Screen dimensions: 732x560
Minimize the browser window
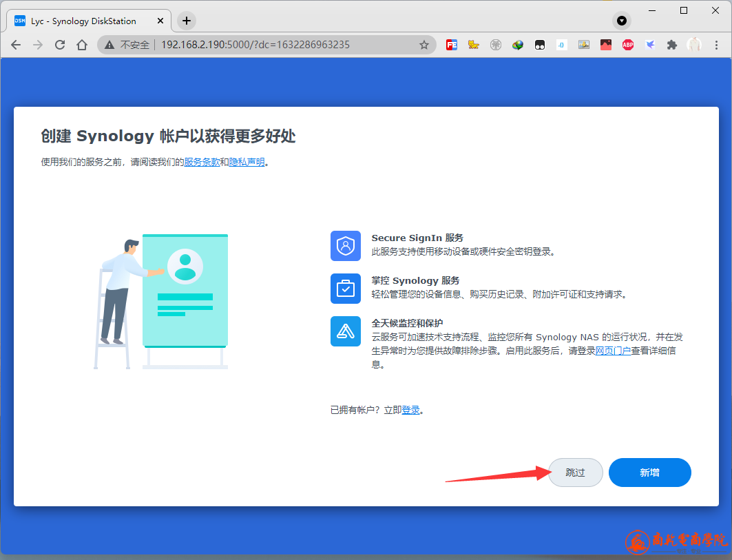pos(652,10)
